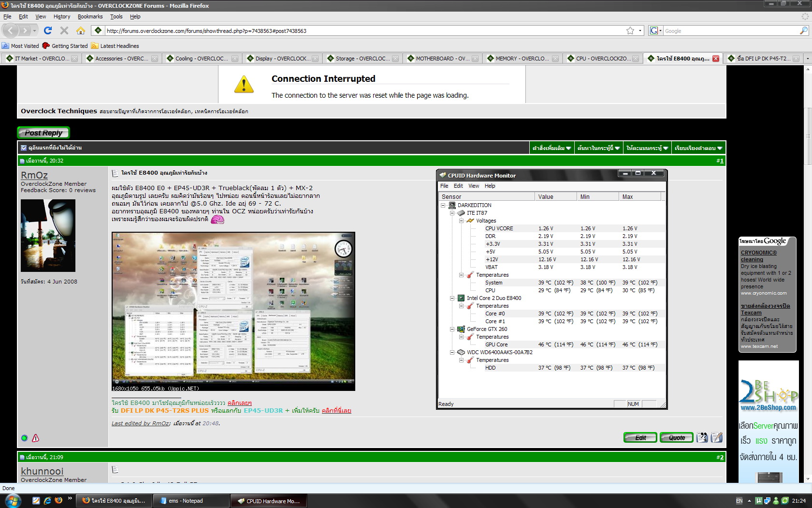The width and height of the screenshot is (812, 508).
Task: Click the Post Reply button
Action: (43, 133)
